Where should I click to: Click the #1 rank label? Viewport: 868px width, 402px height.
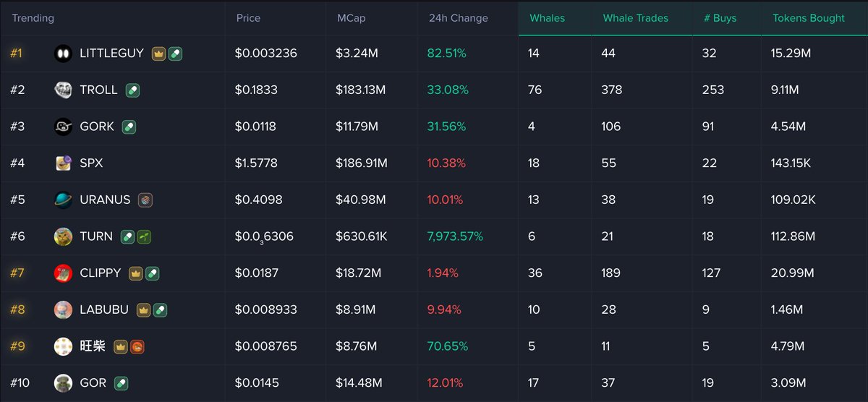point(16,54)
